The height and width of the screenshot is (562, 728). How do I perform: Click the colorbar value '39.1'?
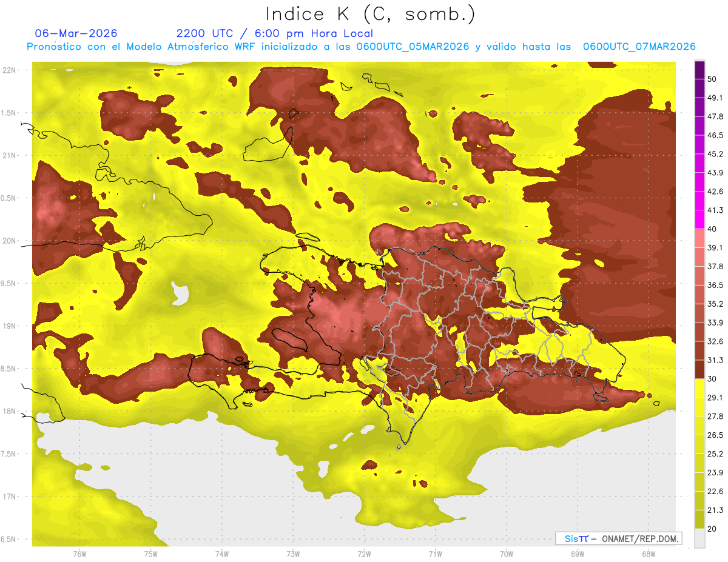(x=715, y=247)
